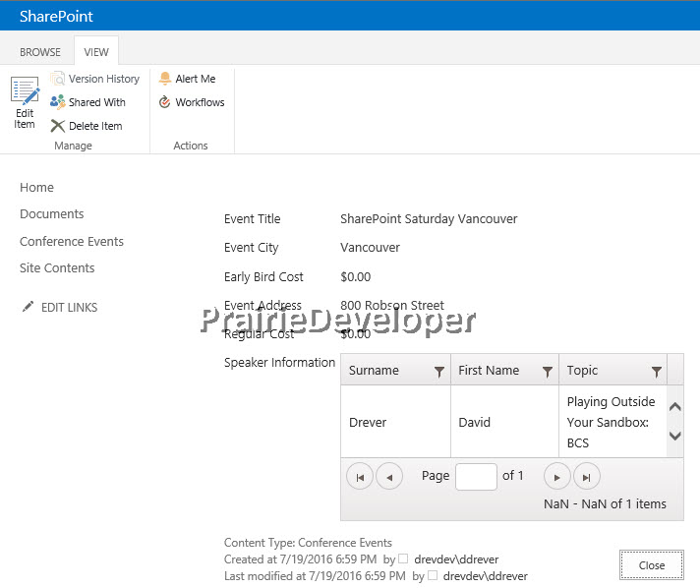This screenshot has width=700, height=588.
Task: Click the NaN - NaN of 1 items text
Action: coord(605,504)
